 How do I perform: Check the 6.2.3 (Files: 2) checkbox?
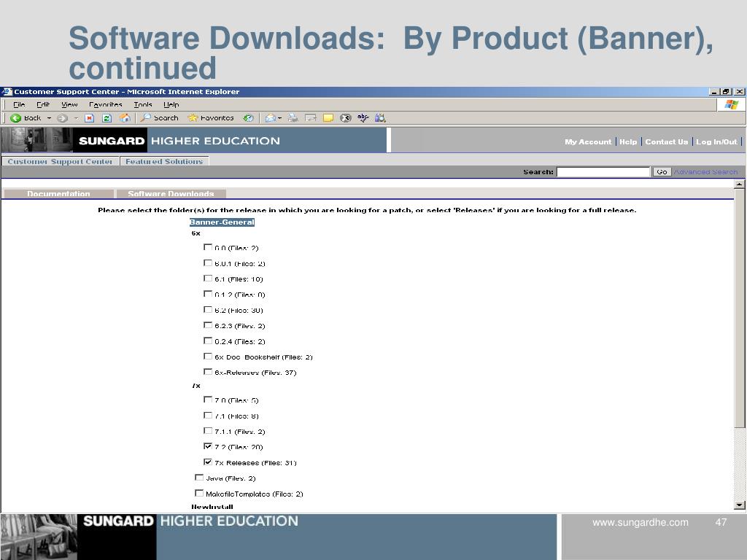coord(208,325)
